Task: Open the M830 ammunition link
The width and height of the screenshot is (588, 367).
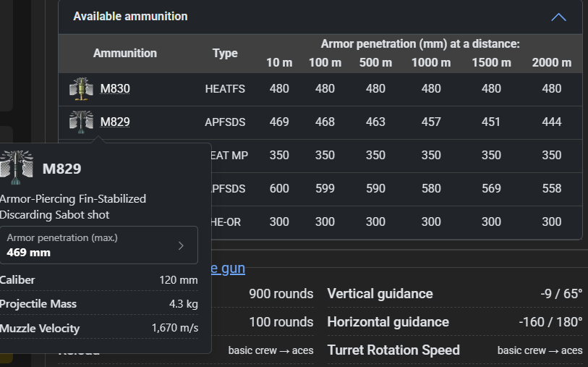Action: coord(115,89)
